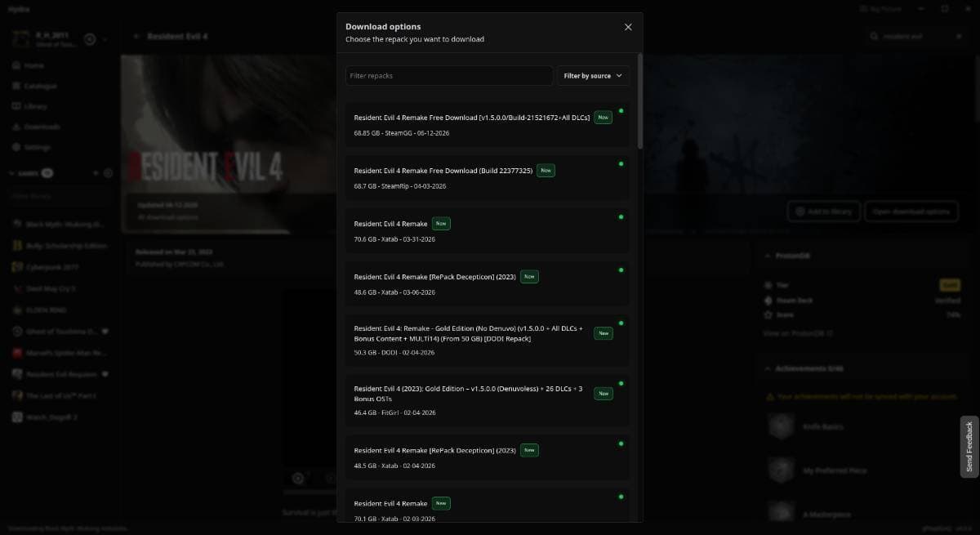Pick the 50.3 GB DODI Gold Edition repack
Viewport: 980px width, 535px height.
tap(487, 341)
